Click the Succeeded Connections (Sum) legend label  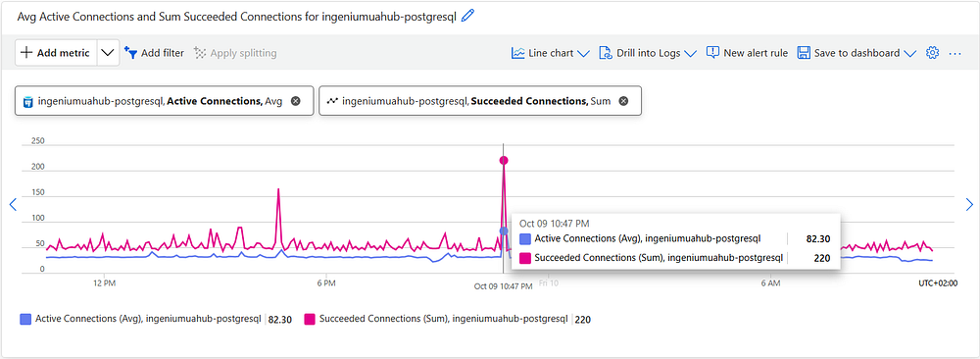coord(444,319)
